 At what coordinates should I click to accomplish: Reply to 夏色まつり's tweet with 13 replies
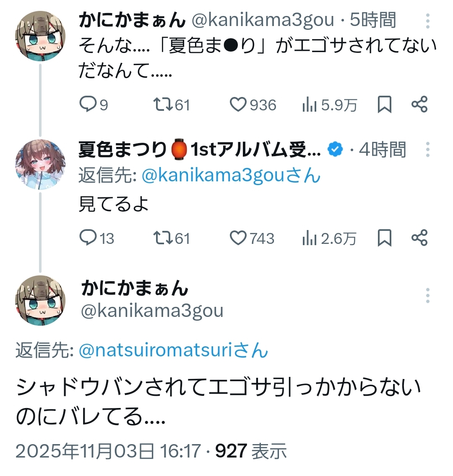coord(88,238)
